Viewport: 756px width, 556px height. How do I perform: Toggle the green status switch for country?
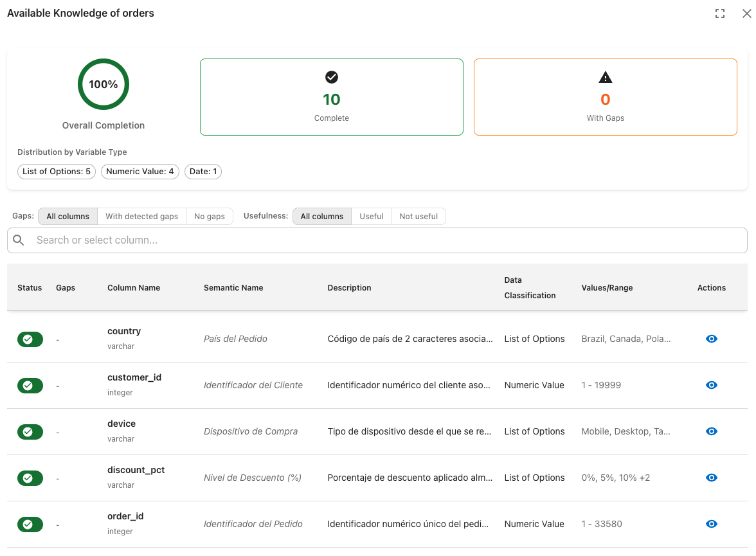tap(30, 339)
